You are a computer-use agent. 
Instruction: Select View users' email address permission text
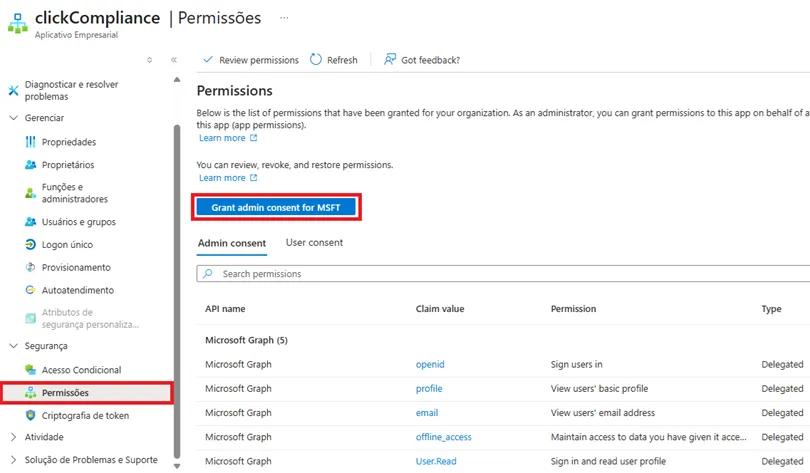(603, 413)
